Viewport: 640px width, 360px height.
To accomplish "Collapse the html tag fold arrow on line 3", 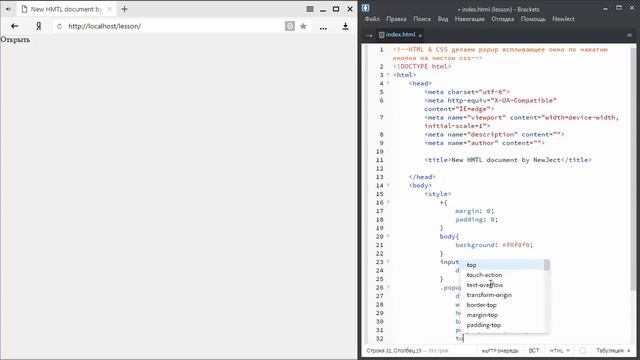I will [388, 75].
